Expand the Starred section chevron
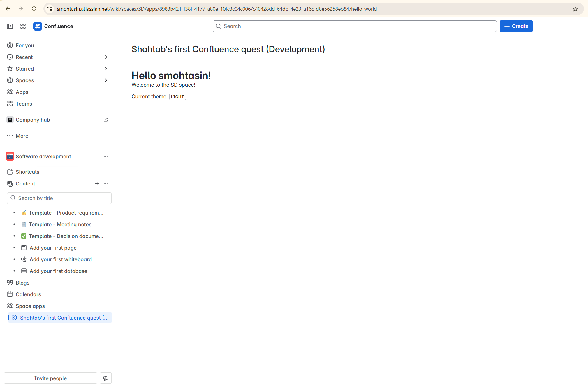Image resolution: width=588 pixels, height=384 pixels. pos(106,69)
